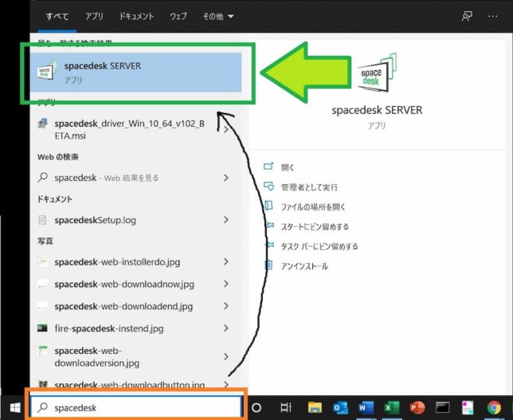Click the web search magnifier icon
The height and width of the screenshot is (420, 513).
pos(42,178)
